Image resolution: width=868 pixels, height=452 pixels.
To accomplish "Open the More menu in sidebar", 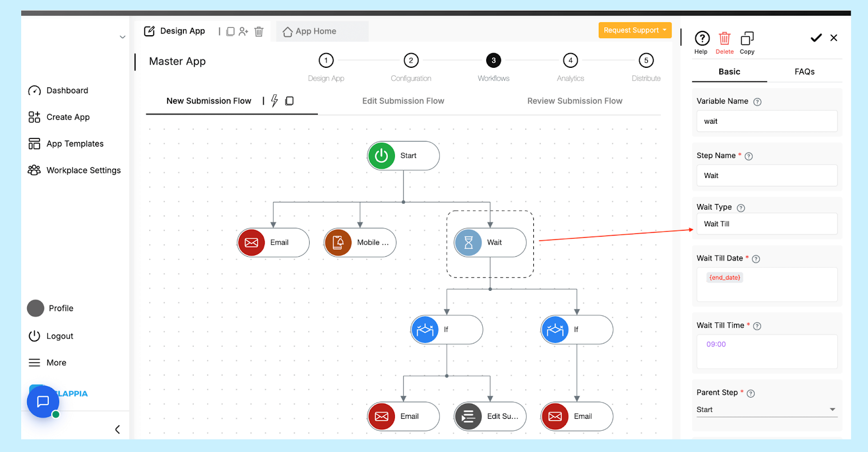I will (47, 362).
